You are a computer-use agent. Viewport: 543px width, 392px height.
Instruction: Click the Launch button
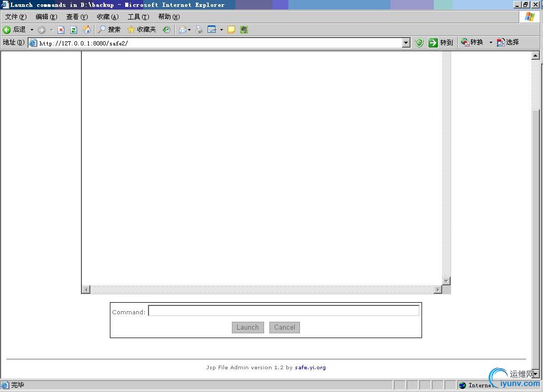pyautogui.click(x=248, y=327)
